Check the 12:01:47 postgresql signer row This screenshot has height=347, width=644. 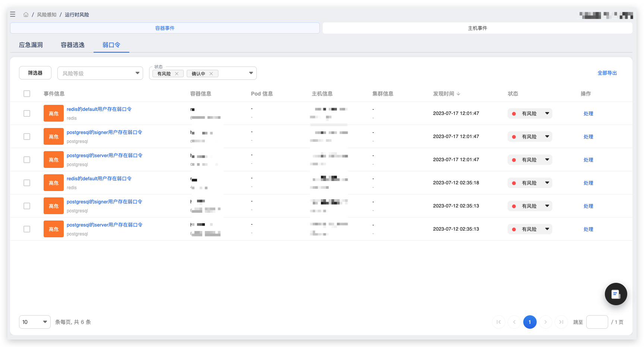click(x=27, y=137)
